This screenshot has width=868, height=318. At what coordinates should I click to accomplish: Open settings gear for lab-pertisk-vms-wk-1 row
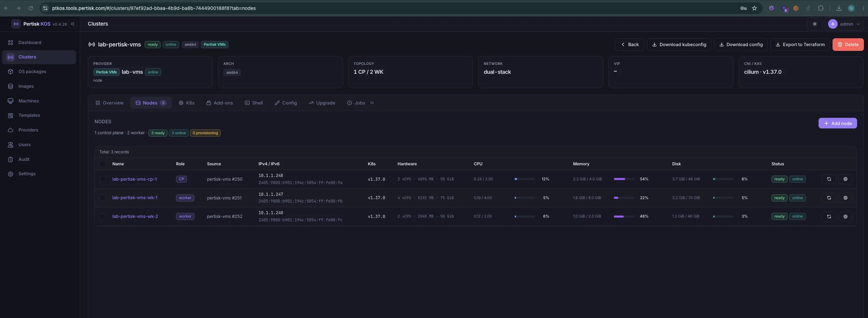[845, 198]
